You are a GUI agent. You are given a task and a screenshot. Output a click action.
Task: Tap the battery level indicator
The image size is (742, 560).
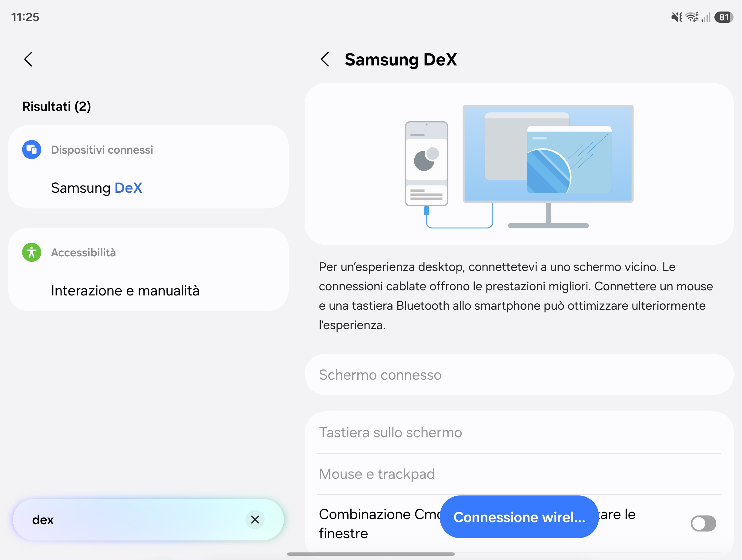pyautogui.click(x=724, y=17)
